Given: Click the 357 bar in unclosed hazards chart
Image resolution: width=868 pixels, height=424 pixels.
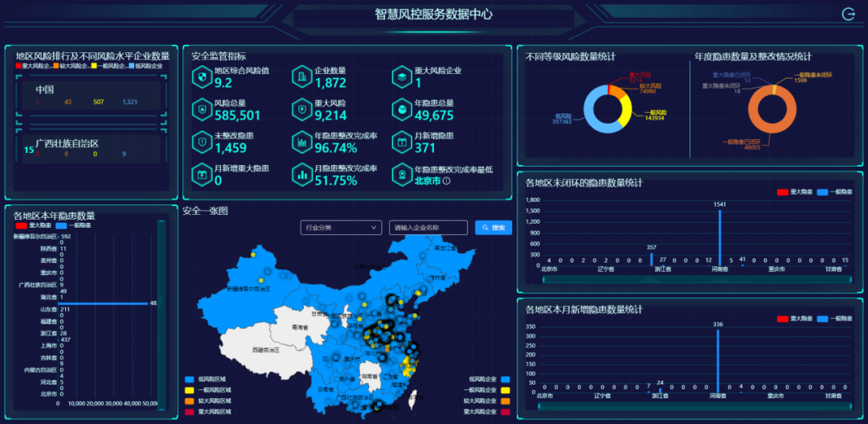Looking at the screenshot, I should point(651,260).
